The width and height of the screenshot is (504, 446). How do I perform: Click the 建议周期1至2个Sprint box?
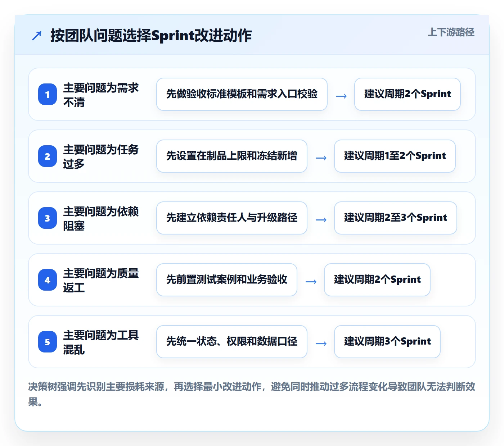point(395,156)
